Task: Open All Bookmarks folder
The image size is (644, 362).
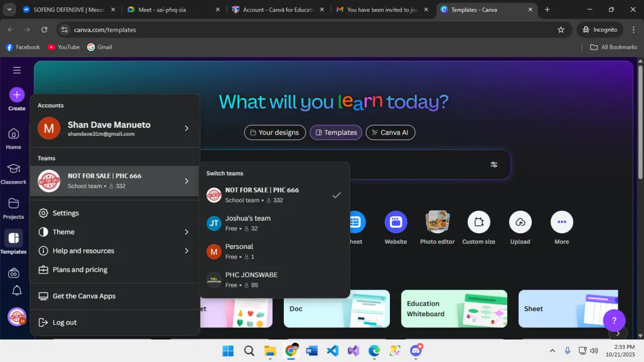Action: pyautogui.click(x=613, y=47)
